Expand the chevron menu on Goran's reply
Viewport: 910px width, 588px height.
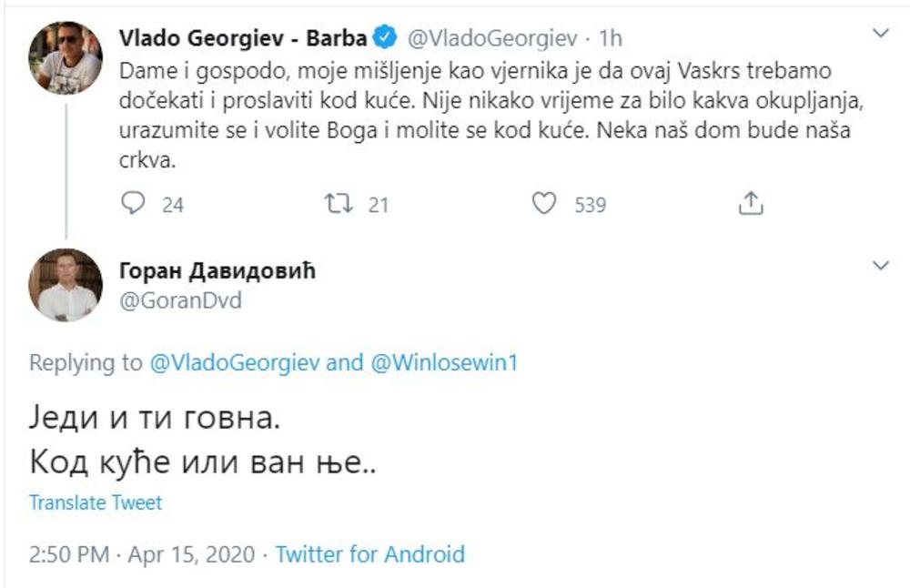(880, 266)
